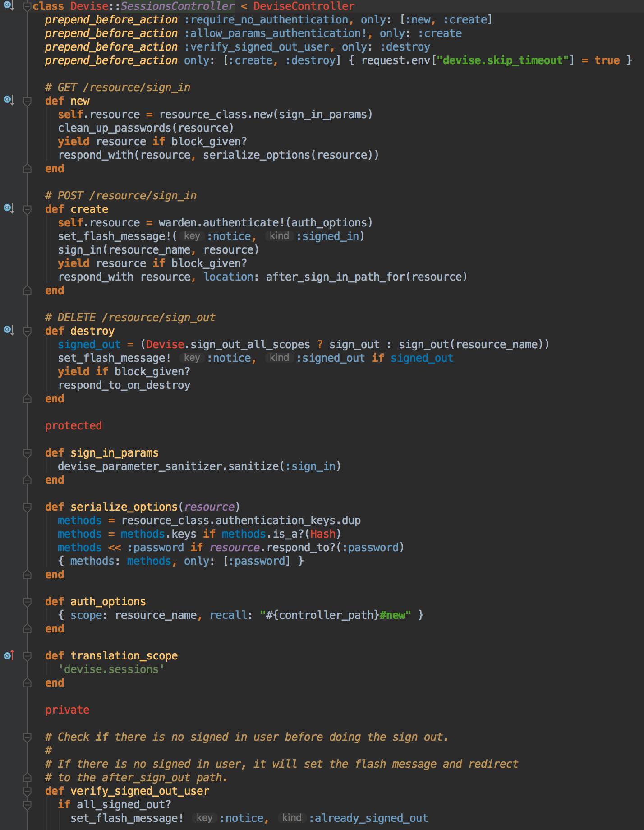Collapse the def translation_scope fold marker
This screenshot has height=830, width=644.
27,656
